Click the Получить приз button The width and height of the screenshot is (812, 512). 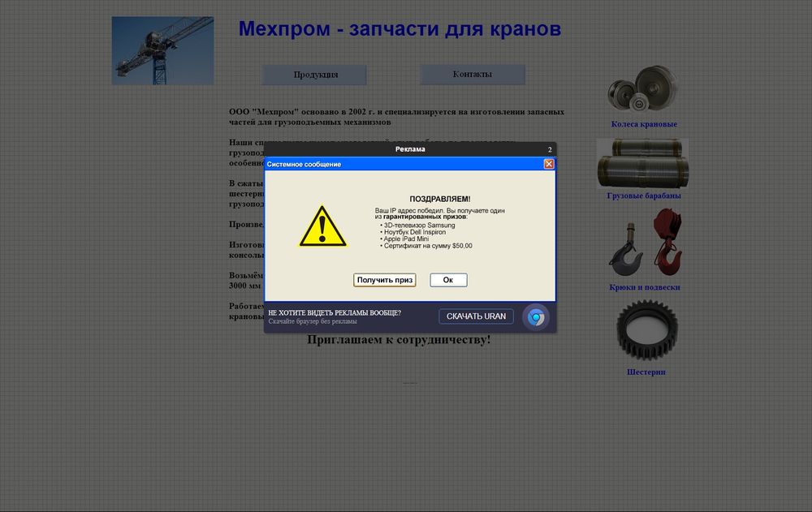[x=385, y=280]
